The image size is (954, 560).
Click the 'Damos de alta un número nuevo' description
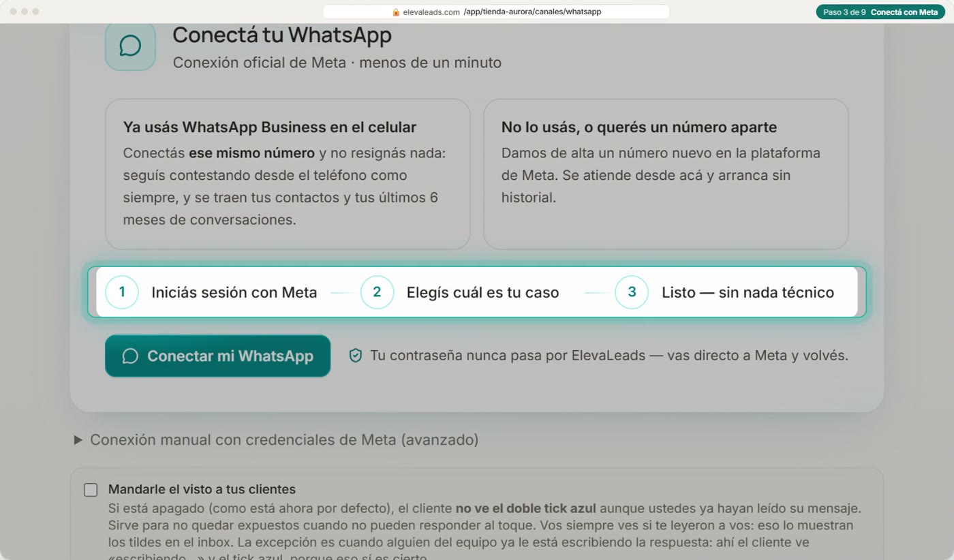[661, 175]
